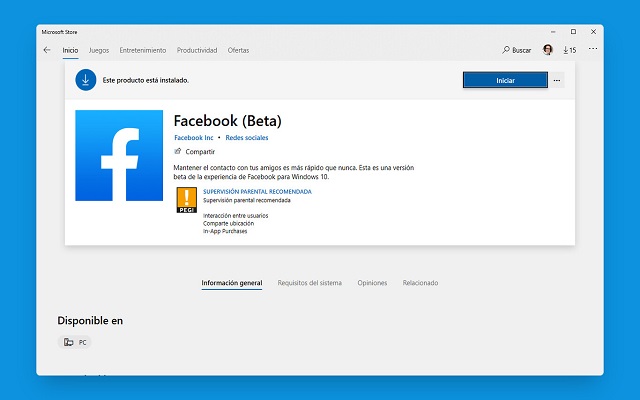
Task: Open the SUPERVISIÓN PARENTAL RECOMENDADA link
Action: [257, 191]
